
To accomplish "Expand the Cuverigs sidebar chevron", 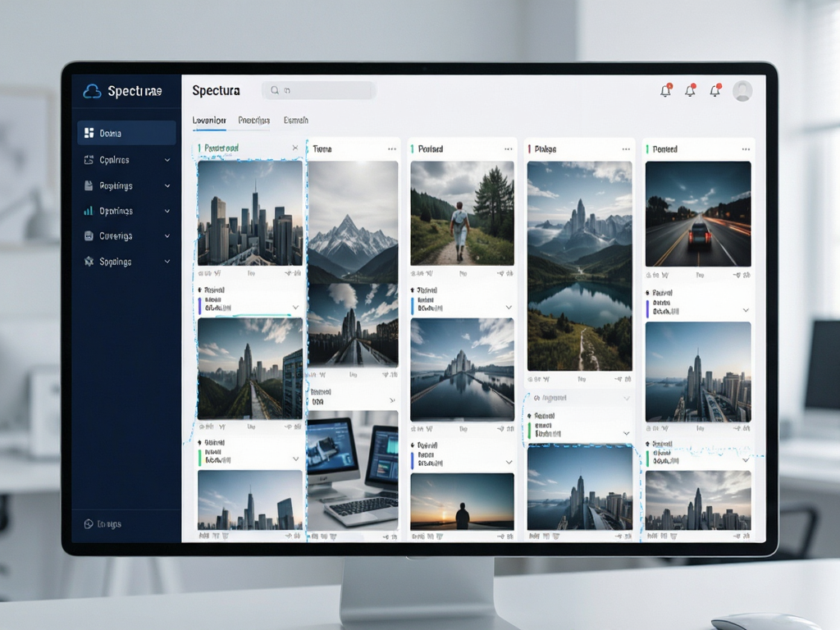I will [x=167, y=236].
